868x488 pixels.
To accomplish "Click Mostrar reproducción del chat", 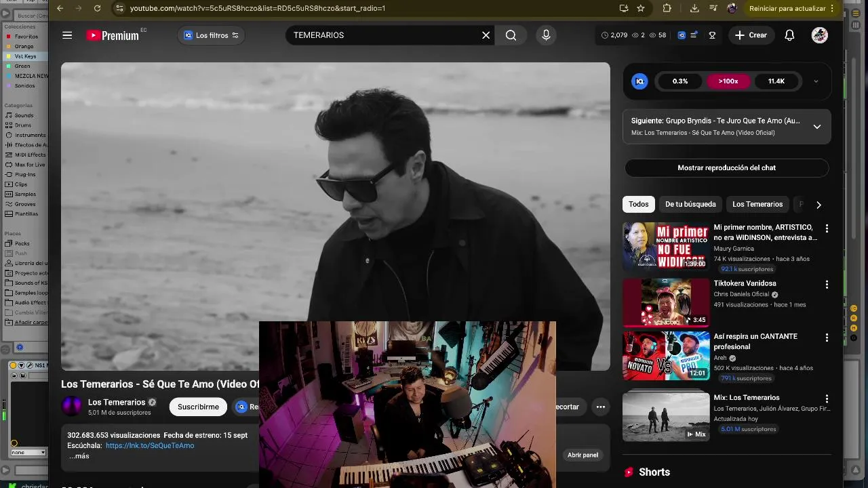I will [x=726, y=168].
